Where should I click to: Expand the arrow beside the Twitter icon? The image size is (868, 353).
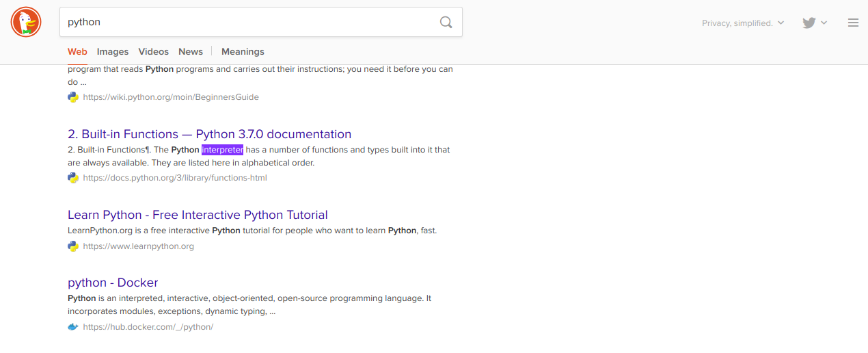824,23
